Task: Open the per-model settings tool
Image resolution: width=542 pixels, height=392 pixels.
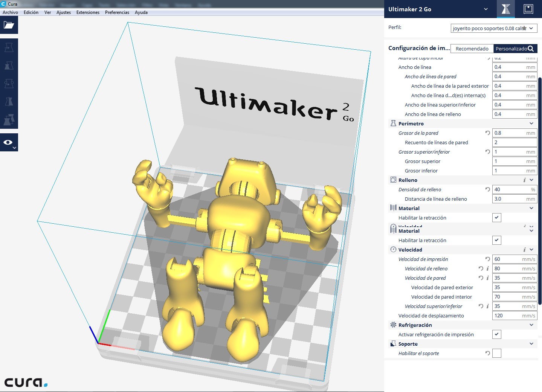Action: click(9, 120)
